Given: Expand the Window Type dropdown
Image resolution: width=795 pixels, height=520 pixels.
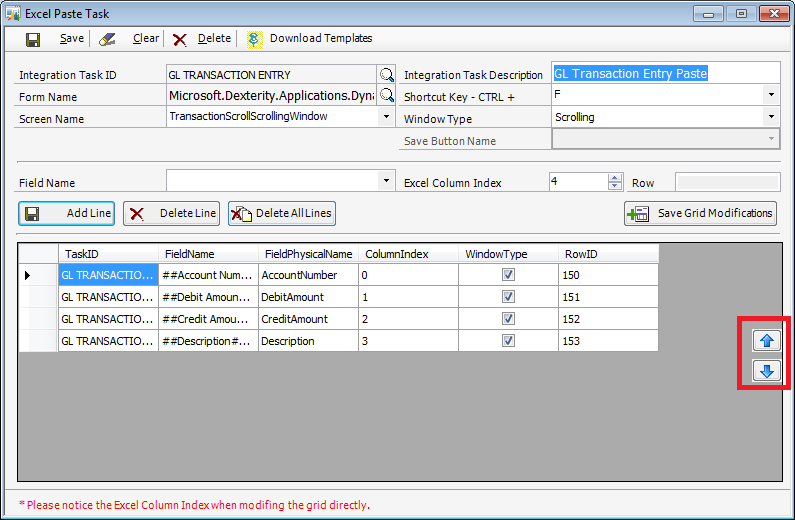Looking at the screenshot, I should (x=771, y=117).
